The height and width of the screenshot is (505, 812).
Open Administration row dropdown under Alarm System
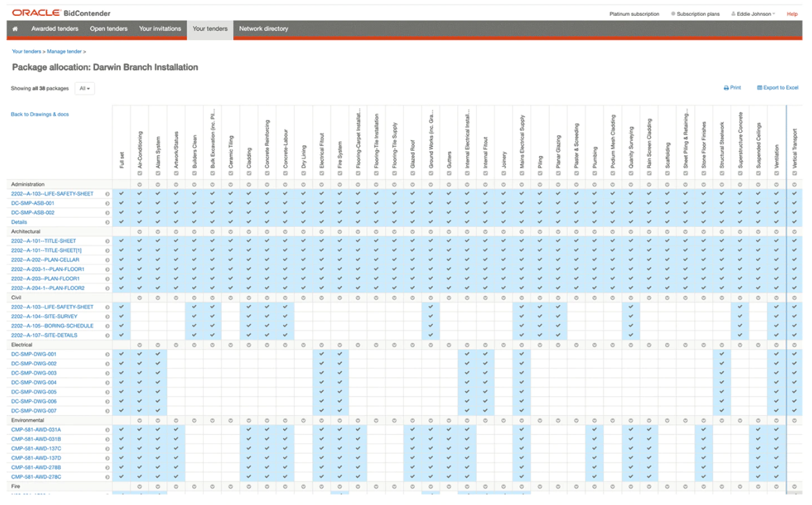(x=158, y=184)
